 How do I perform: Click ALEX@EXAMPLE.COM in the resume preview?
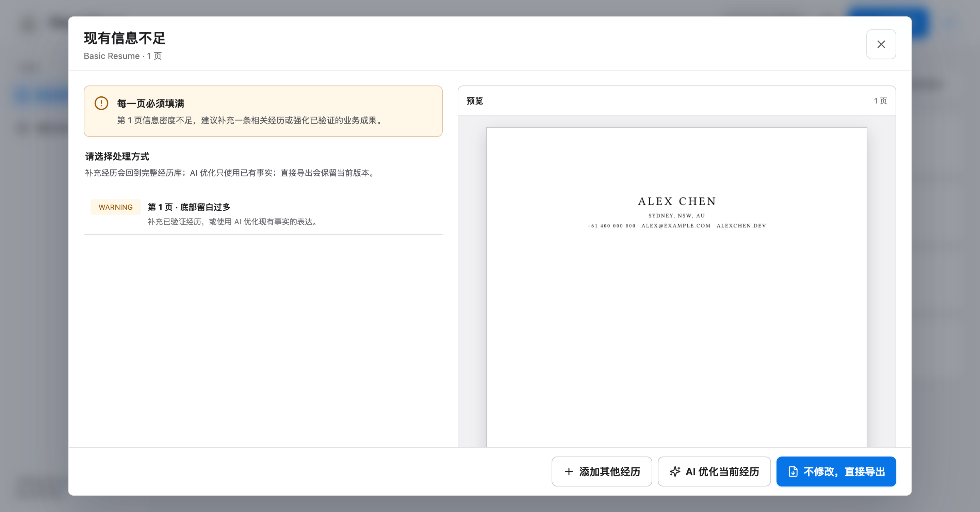pos(676,226)
